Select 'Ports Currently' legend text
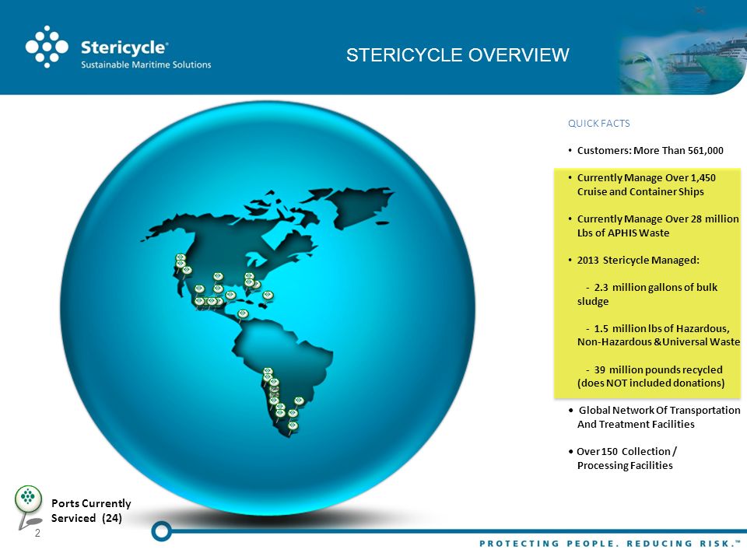Viewport: 747px width, 560px height. coord(91,503)
